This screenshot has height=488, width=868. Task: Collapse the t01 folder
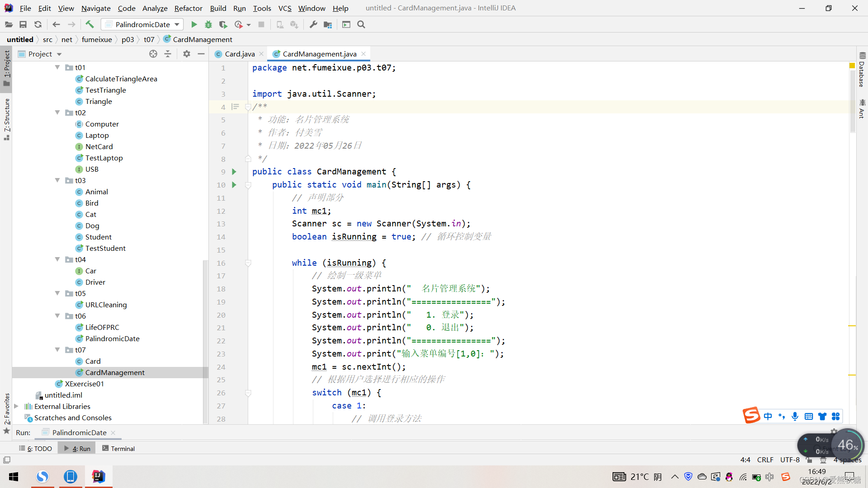point(57,67)
